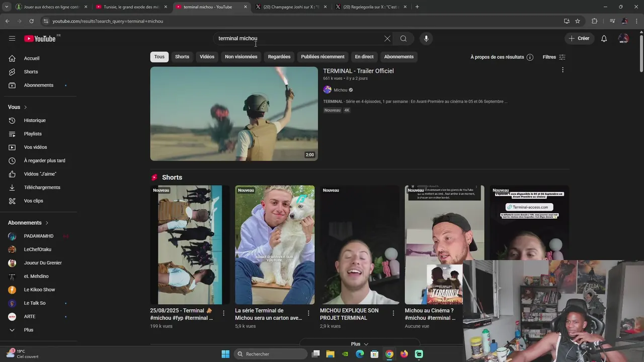Click the browser address bar
The height and width of the screenshot is (362, 644).
[302, 21]
